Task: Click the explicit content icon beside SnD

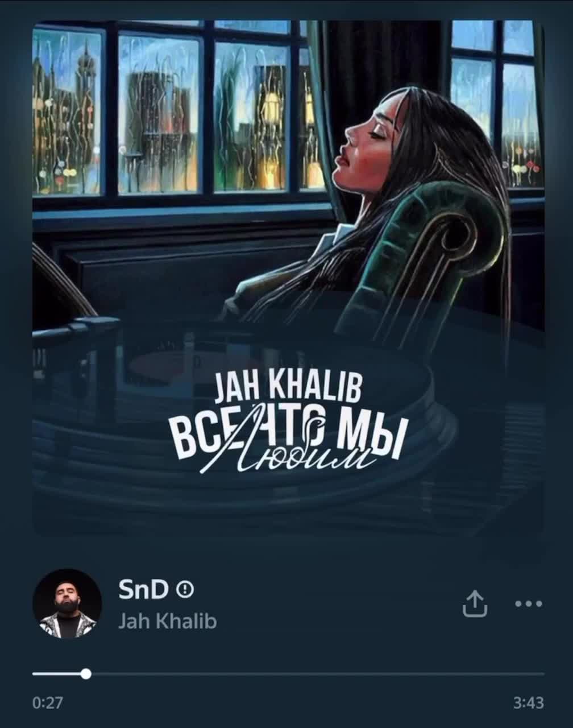Action: pos(185,590)
